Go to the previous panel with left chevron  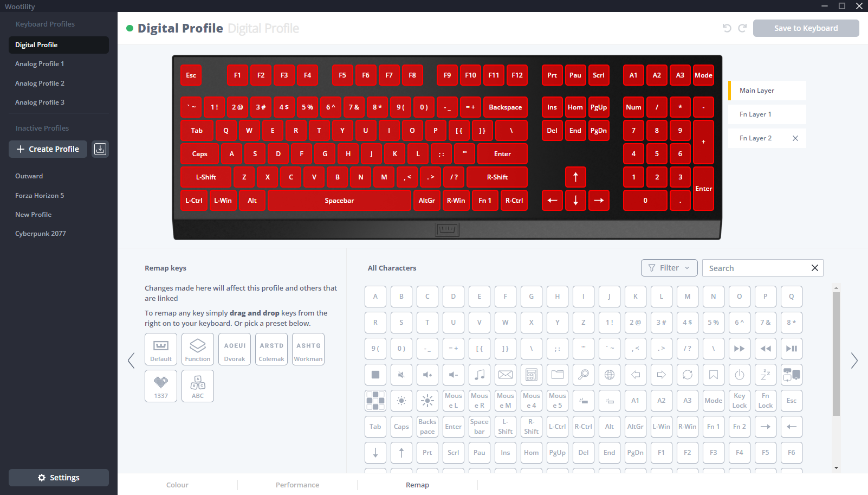[x=131, y=361]
